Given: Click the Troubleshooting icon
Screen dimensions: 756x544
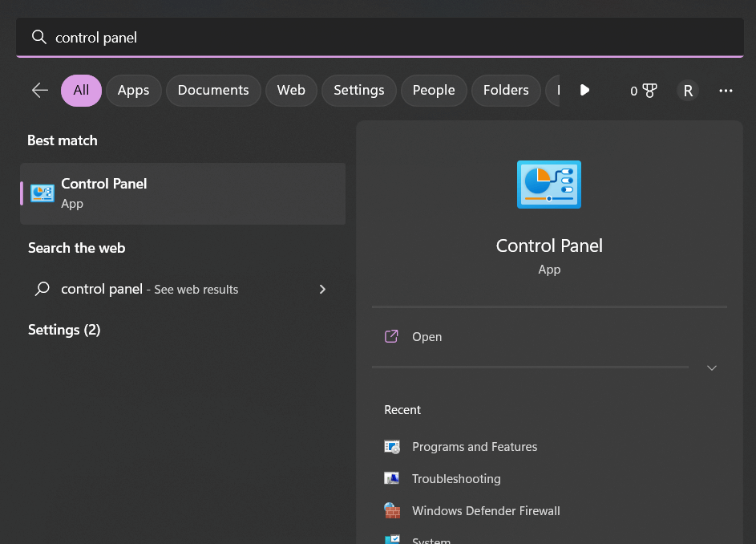Looking at the screenshot, I should pos(391,478).
